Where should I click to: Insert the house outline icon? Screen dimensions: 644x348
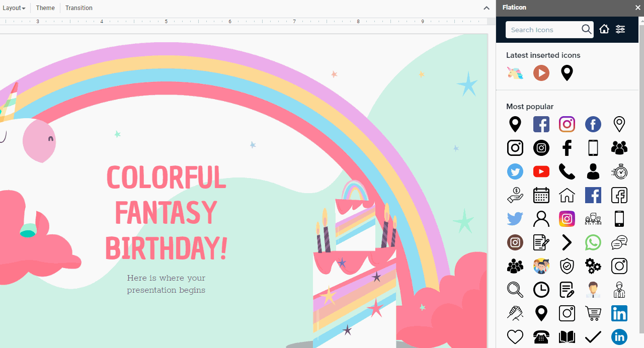click(567, 195)
